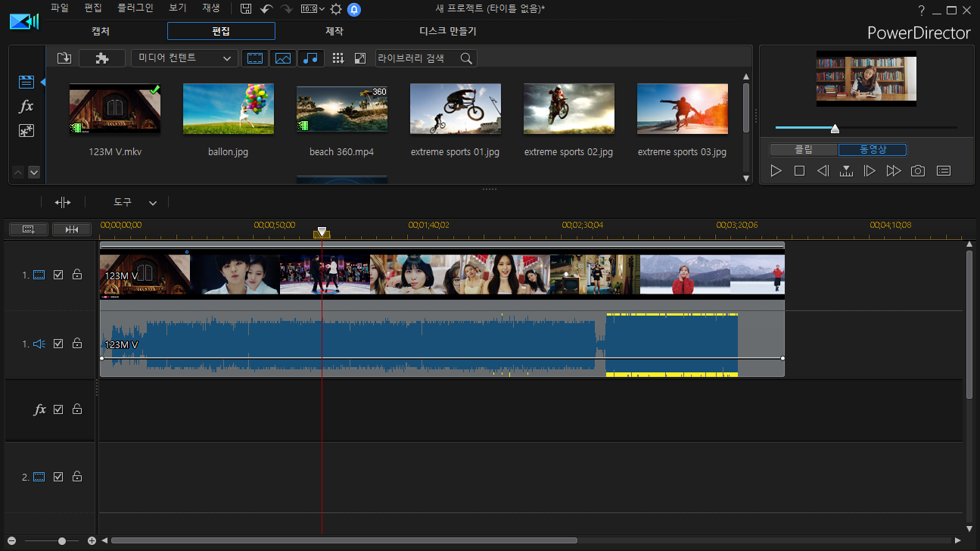Click the import media icon
This screenshot has height=551, width=980.
tap(64, 58)
